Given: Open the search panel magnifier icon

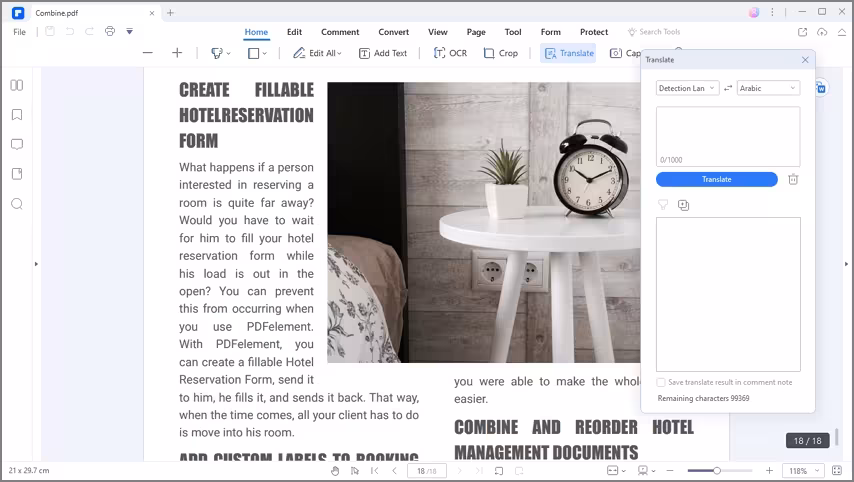Looking at the screenshot, I should pos(17,204).
